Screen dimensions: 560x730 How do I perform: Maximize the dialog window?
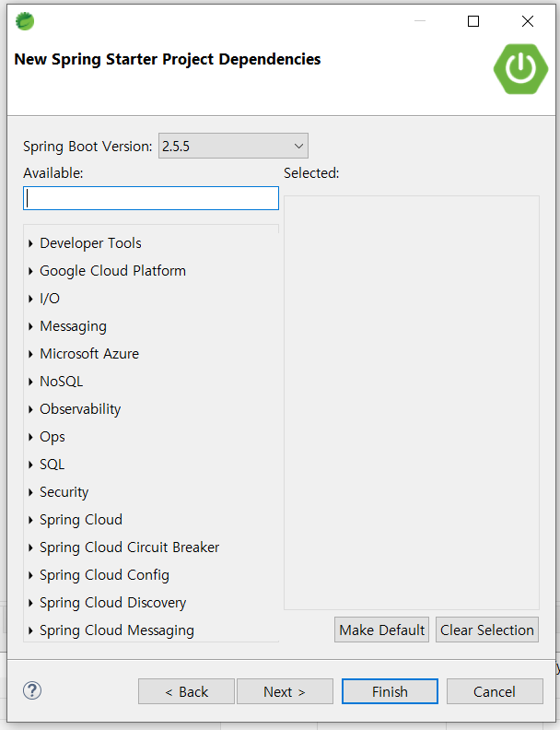point(473,21)
